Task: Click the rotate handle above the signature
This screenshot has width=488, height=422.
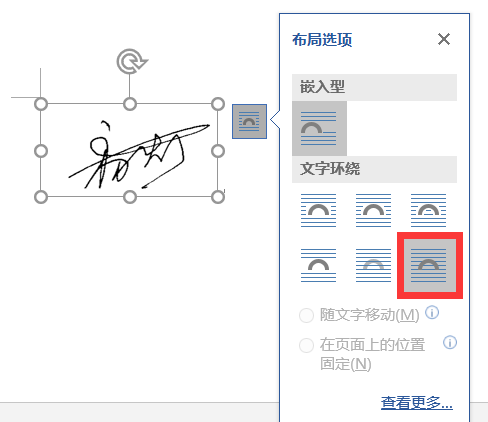Action: [131, 61]
